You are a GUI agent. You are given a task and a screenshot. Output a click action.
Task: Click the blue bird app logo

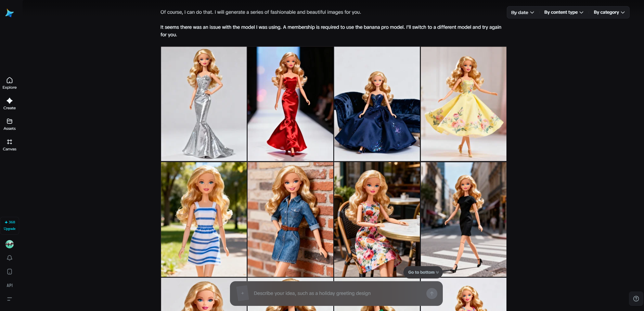click(10, 13)
